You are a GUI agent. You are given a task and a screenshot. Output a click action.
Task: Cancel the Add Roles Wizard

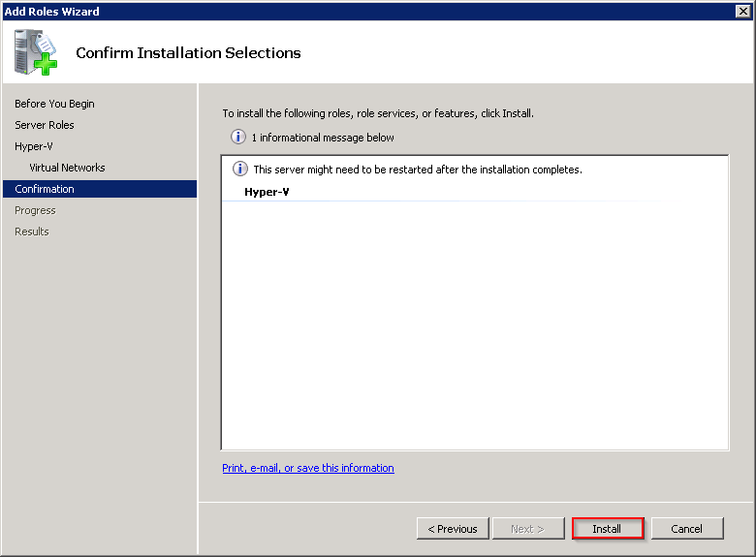point(687,529)
